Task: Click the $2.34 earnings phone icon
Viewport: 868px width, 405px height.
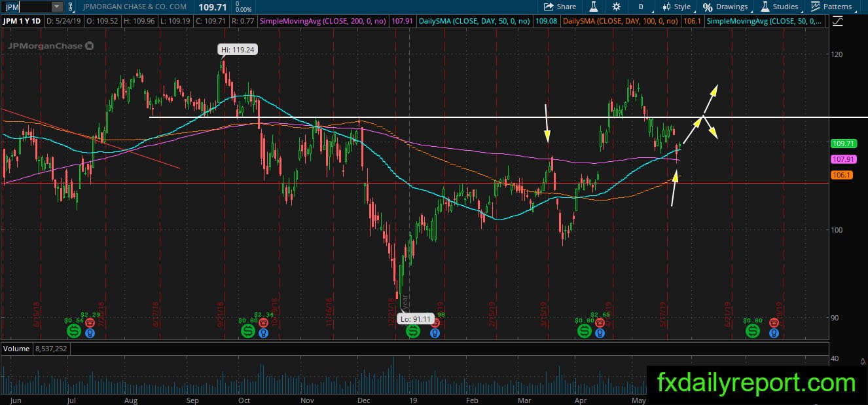Action: [x=263, y=322]
